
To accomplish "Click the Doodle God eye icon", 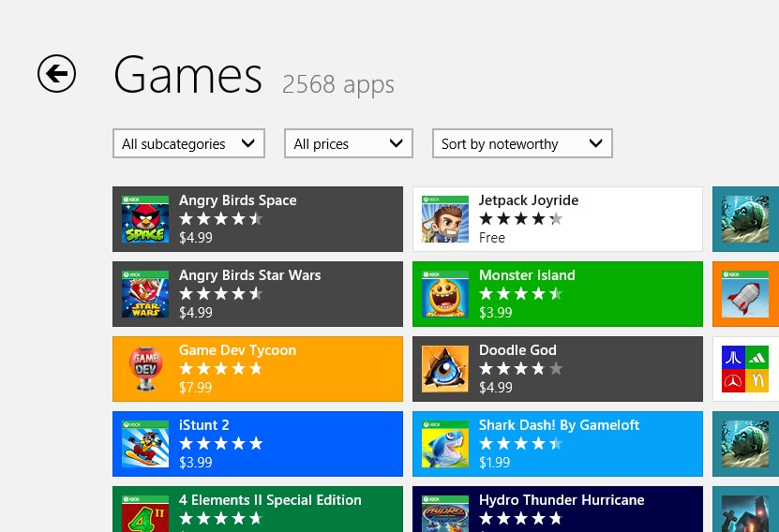I will pyautogui.click(x=445, y=369).
